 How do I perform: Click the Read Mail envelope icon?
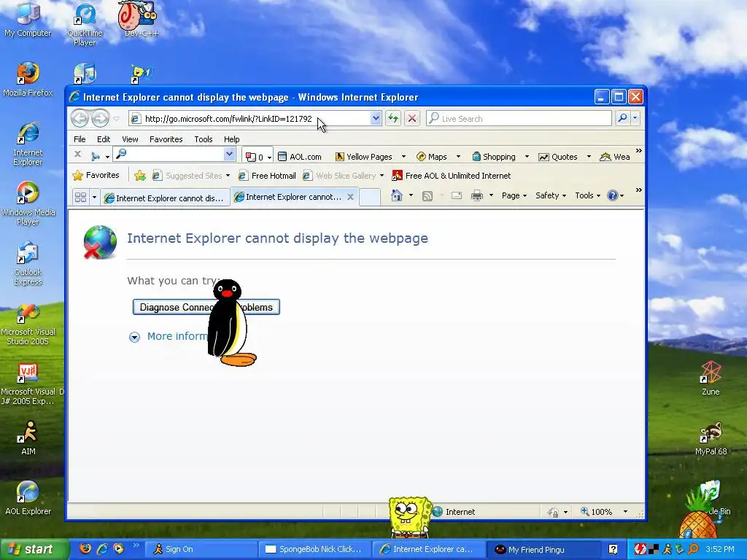click(457, 195)
